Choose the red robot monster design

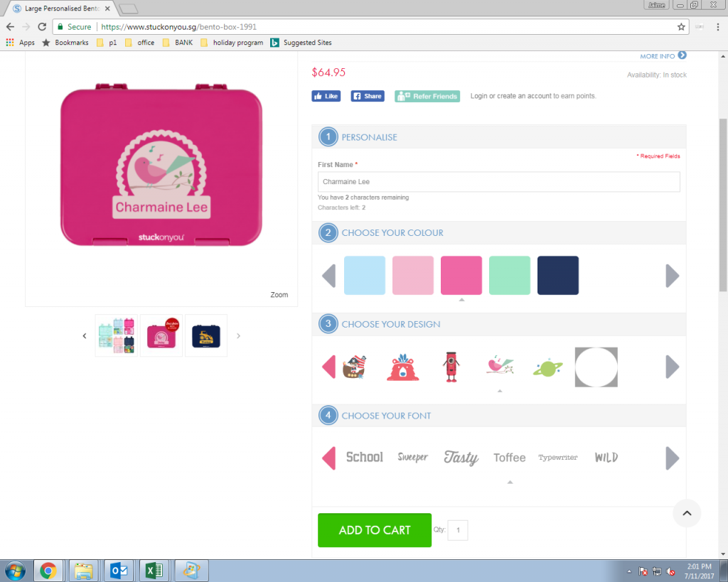[x=451, y=367]
